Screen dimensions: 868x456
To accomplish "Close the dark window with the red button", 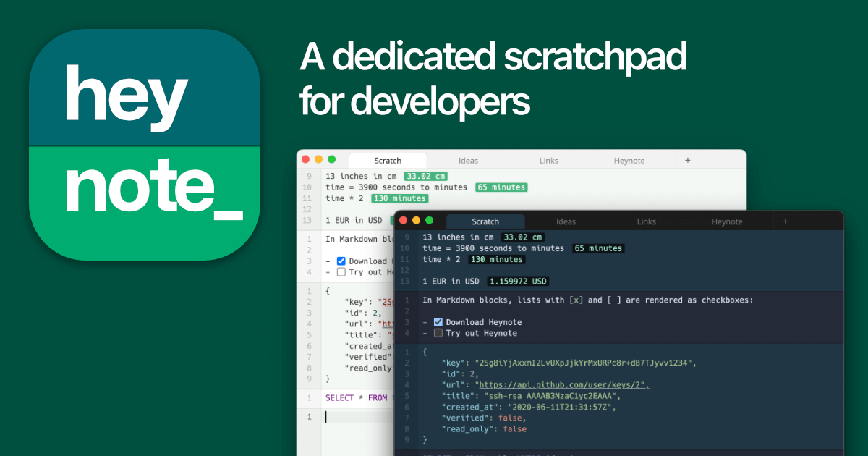I will click(403, 221).
